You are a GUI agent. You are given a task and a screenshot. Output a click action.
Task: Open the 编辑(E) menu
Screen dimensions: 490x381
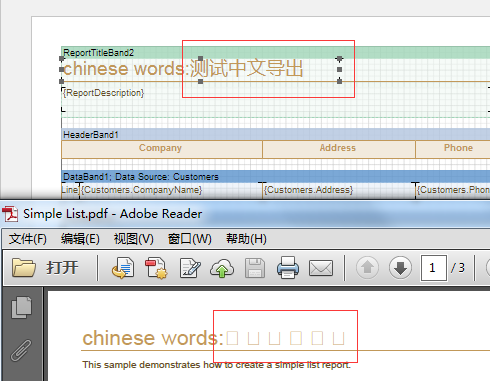pyautogui.click(x=80, y=239)
